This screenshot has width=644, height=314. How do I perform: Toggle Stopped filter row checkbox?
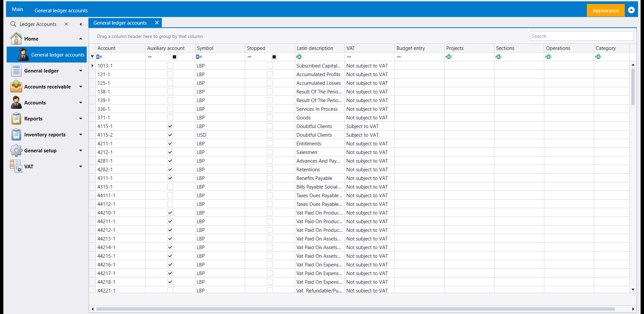pos(274,57)
